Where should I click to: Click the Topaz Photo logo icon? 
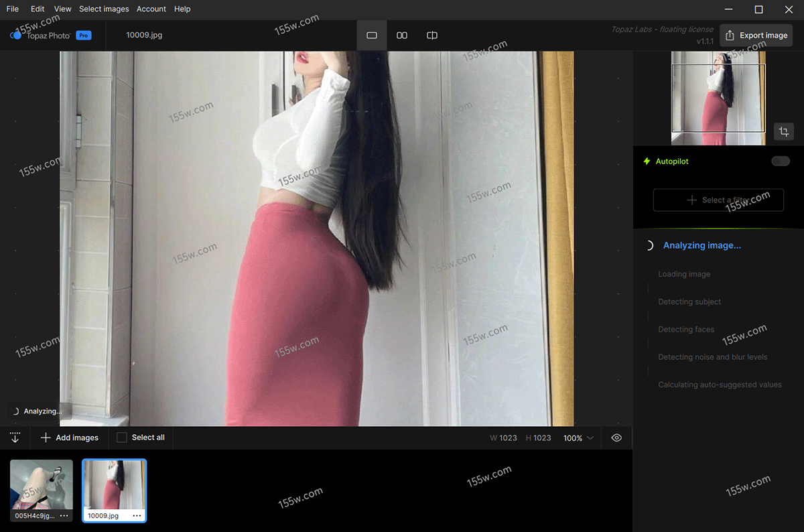(x=16, y=36)
